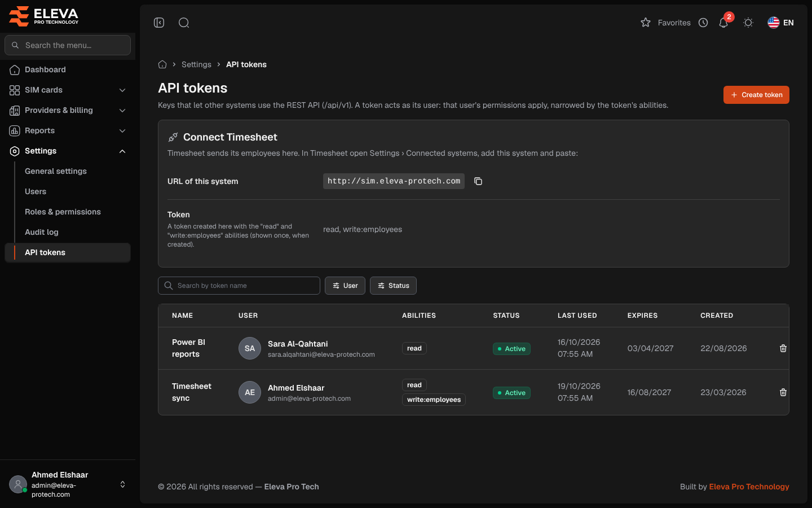812x508 pixels.
Task: Open recent history clock icon
Action: pyautogui.click(x=703, y=23)
